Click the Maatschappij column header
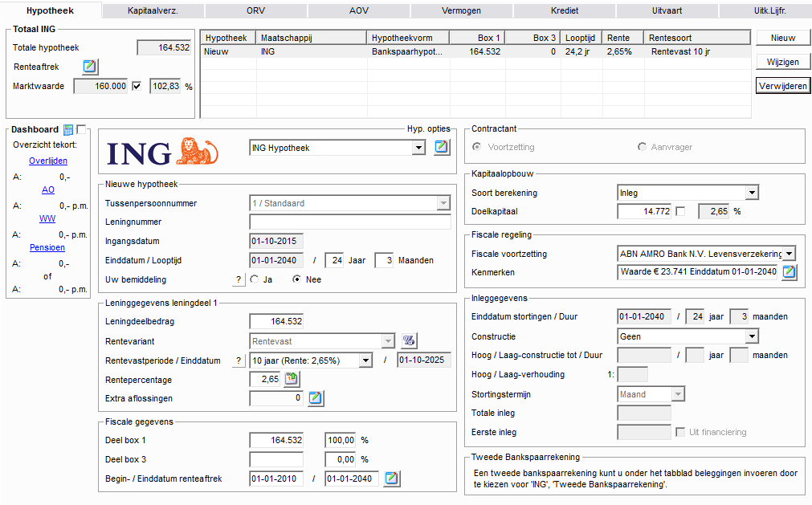The height and width of the screenshot is (505, 812). pos(312,38)
